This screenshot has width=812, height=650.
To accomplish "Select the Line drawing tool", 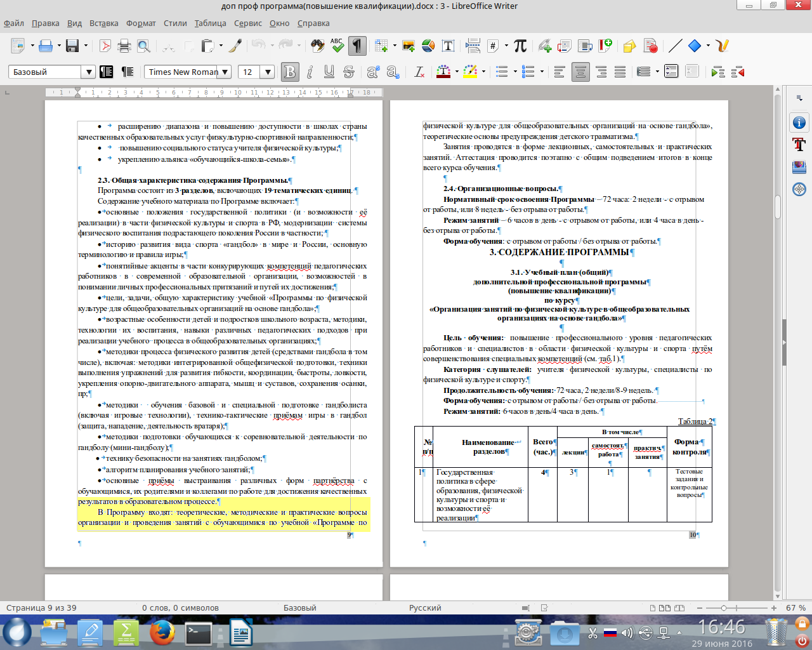I will [x=676, y=46].
